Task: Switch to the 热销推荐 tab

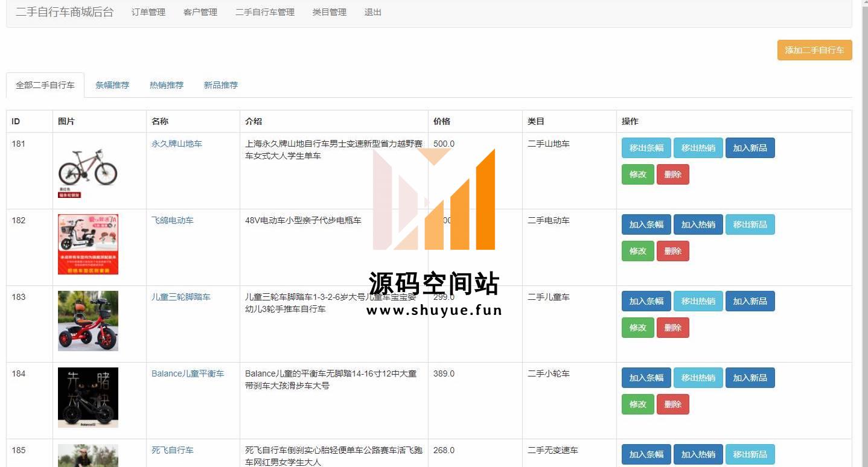Action: (x=167, y=85)
